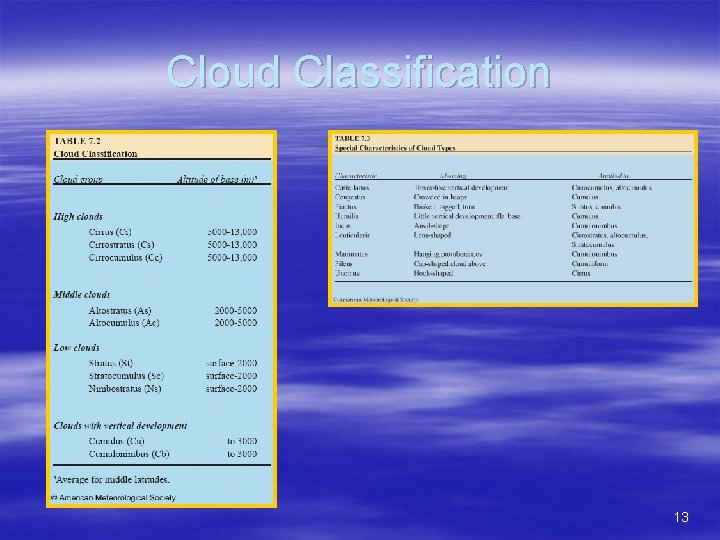Viewport: 720px width, 540px height.
Task: Click the "Humilis" characteristic entry
Action: (347, 216)
